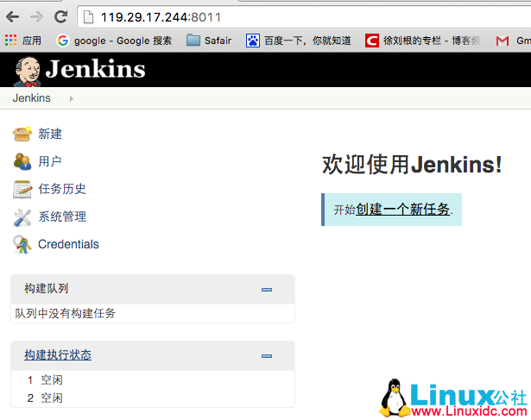
Task: Expand the Jenkins breadcrumb dropdown arrow
Action: [71, 98]
